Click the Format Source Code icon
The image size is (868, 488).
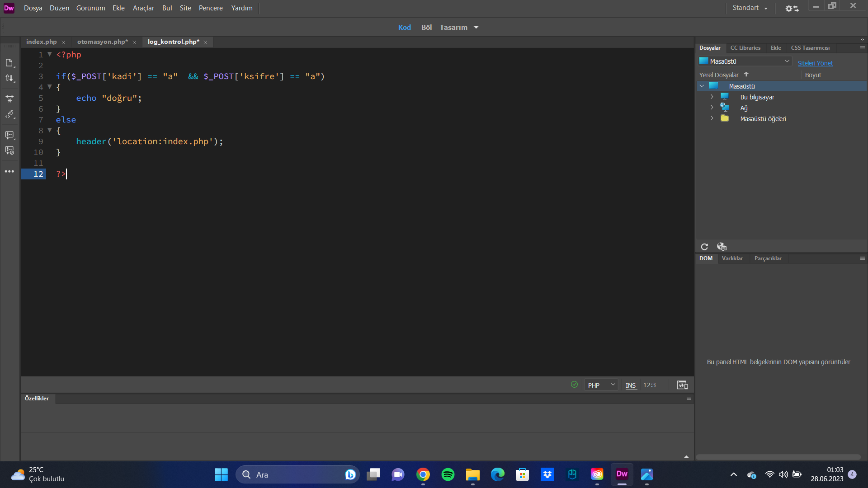point(9,115)
